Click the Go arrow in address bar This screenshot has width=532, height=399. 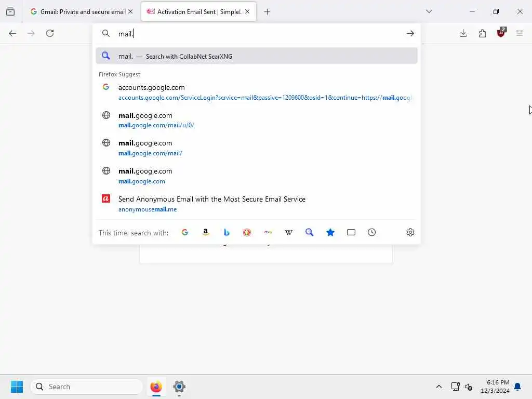click(x=410, y=33)
